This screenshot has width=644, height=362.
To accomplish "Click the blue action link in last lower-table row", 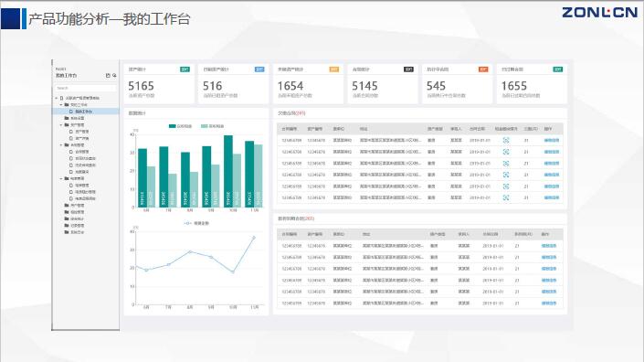I will point(549,303).
